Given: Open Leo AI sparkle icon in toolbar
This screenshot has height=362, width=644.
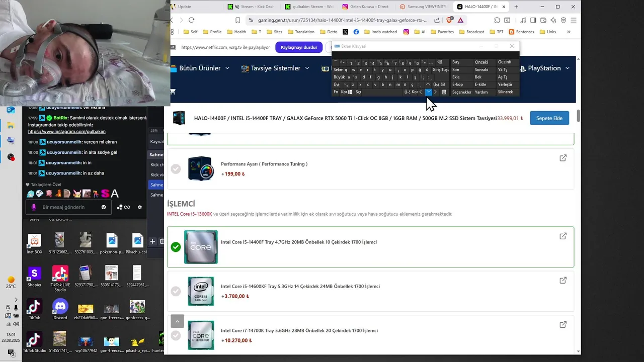Looking at the screenshot, I should tap(553, 20).
